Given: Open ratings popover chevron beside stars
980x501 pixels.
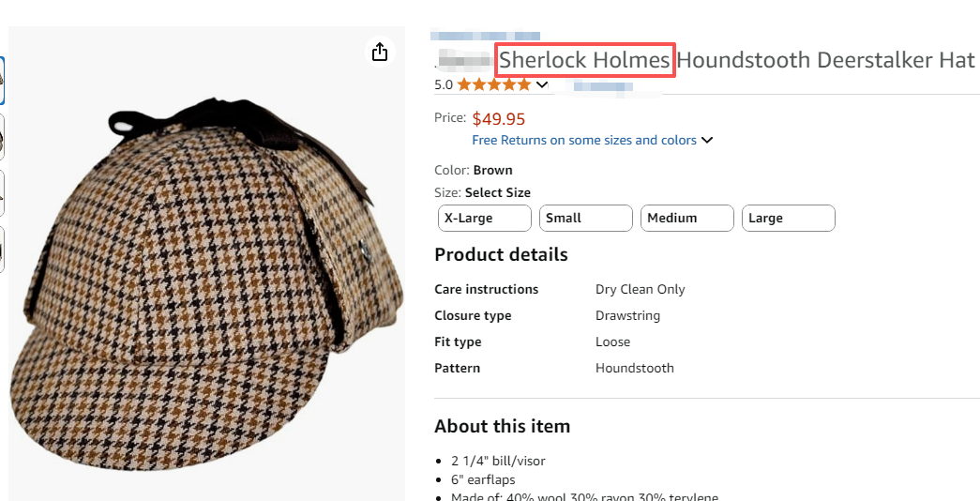Looking at the screenshot, I should pos(542,84).
